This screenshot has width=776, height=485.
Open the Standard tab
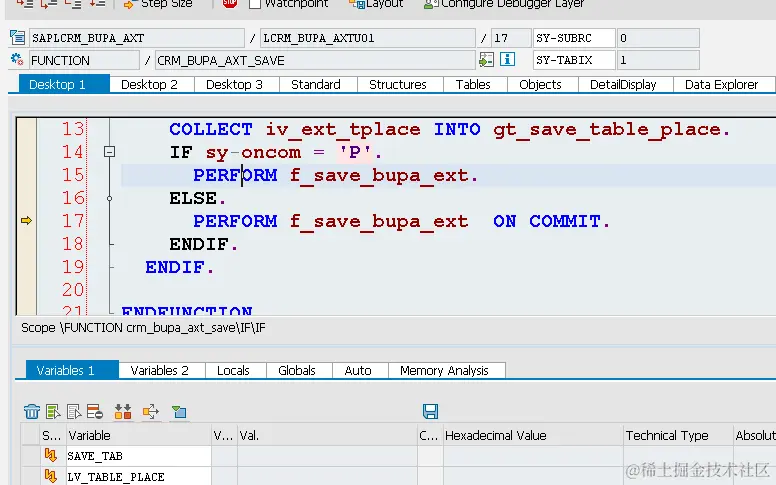pyautogui.click(x=316, y=85)
